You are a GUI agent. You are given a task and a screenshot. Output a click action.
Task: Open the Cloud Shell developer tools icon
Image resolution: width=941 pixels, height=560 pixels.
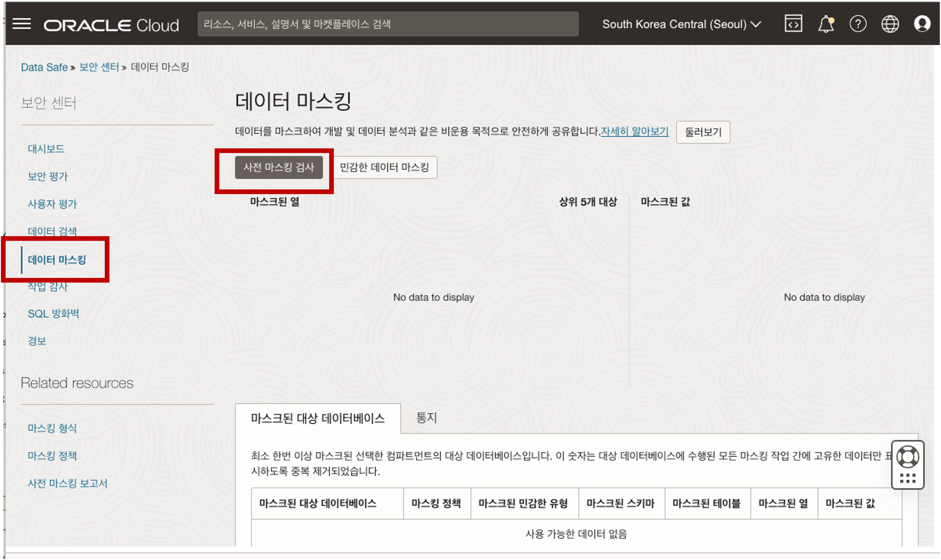793,24
